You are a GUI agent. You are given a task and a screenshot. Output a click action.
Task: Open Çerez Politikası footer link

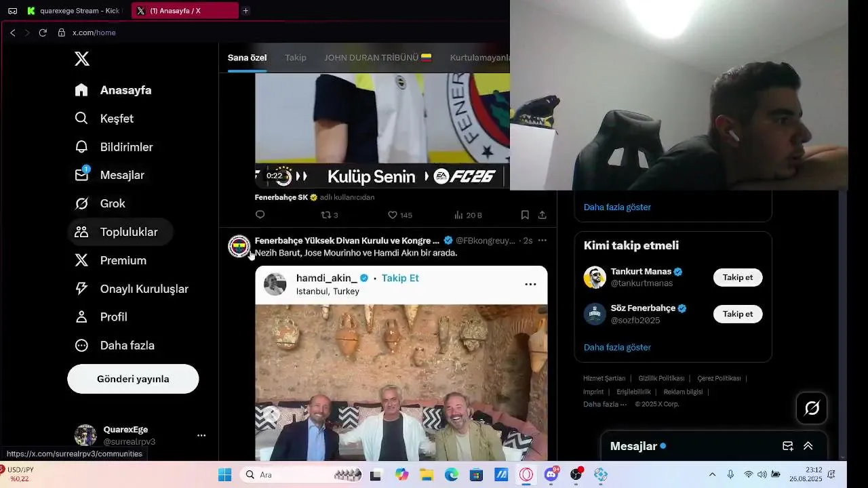(719, 378)
